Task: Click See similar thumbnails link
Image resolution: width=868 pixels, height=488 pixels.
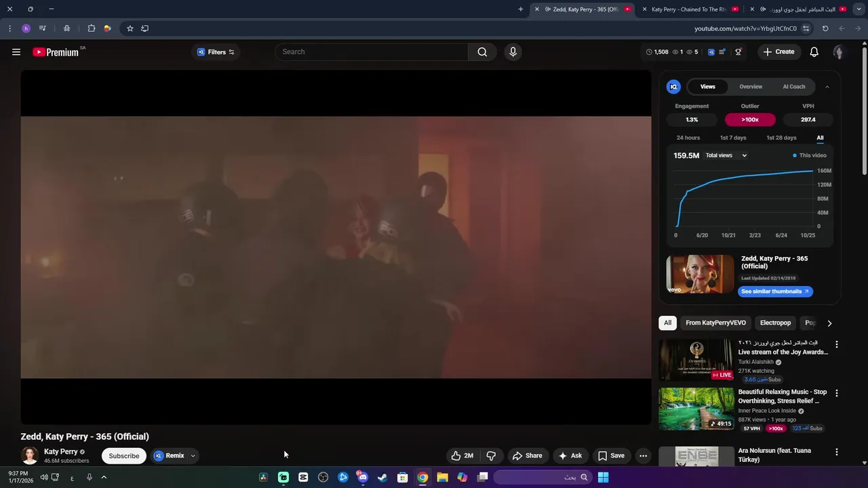Action: click(x=775, y=291)
